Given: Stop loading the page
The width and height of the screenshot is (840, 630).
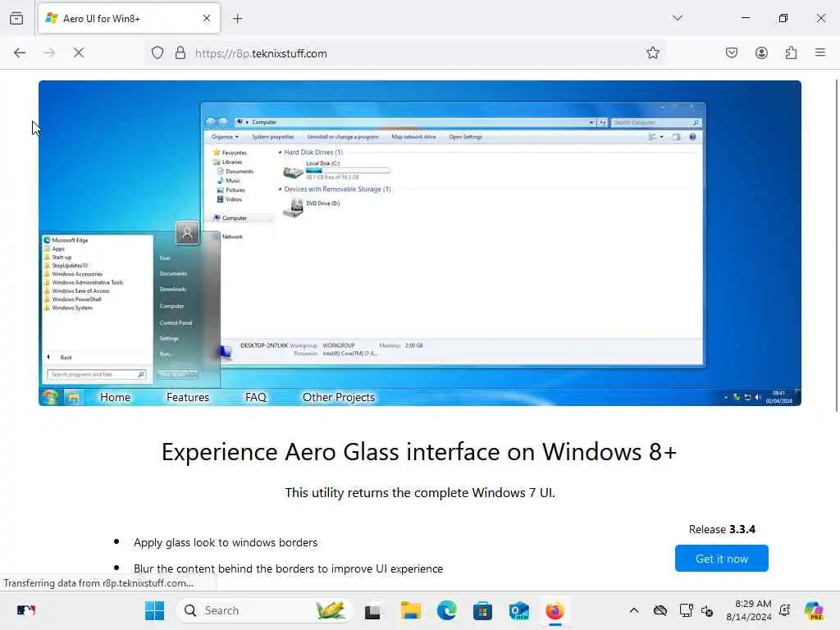Looking at the screenshot, I should coord(79,52).
